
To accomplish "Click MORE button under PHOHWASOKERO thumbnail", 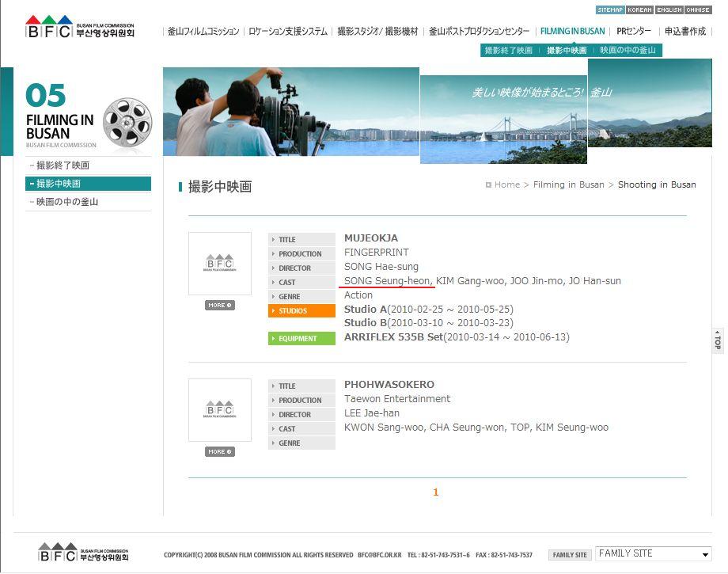I will 220,451.
